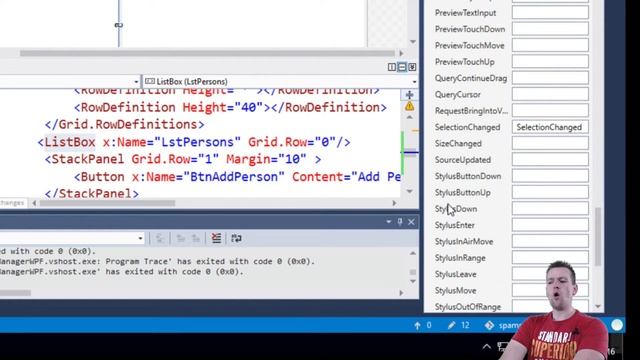Click ListBox tag in XAML code
The image size is (640, 360).
pyautogui.click(x=70, y=142)
